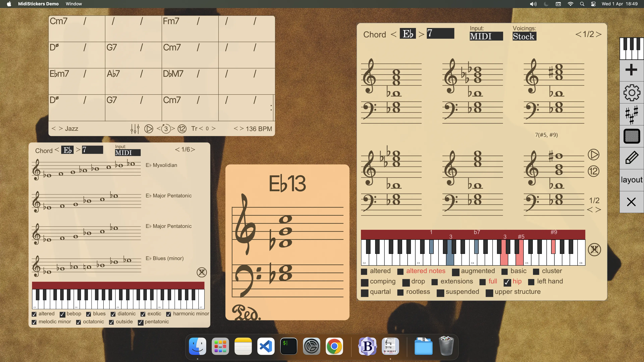Click the 'layout' button in the sidebar
This screenshot has width=644, height=362.
pos(631,179)
